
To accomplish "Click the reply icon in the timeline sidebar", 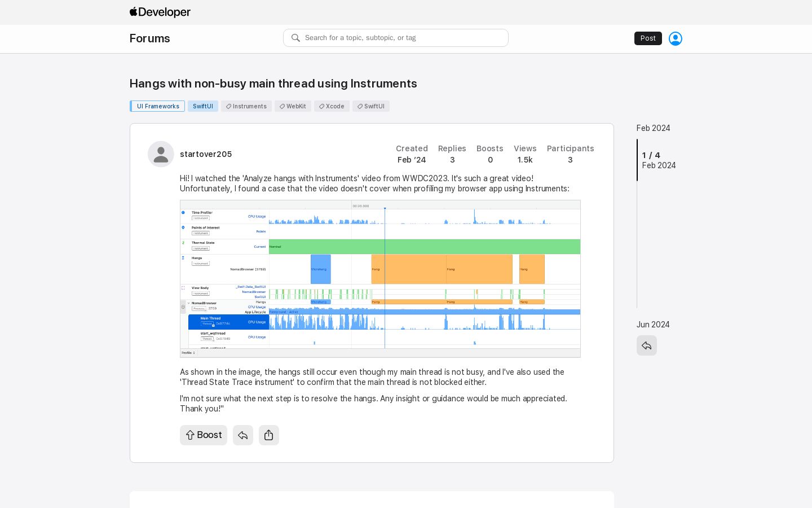I will tap(647, 345).
